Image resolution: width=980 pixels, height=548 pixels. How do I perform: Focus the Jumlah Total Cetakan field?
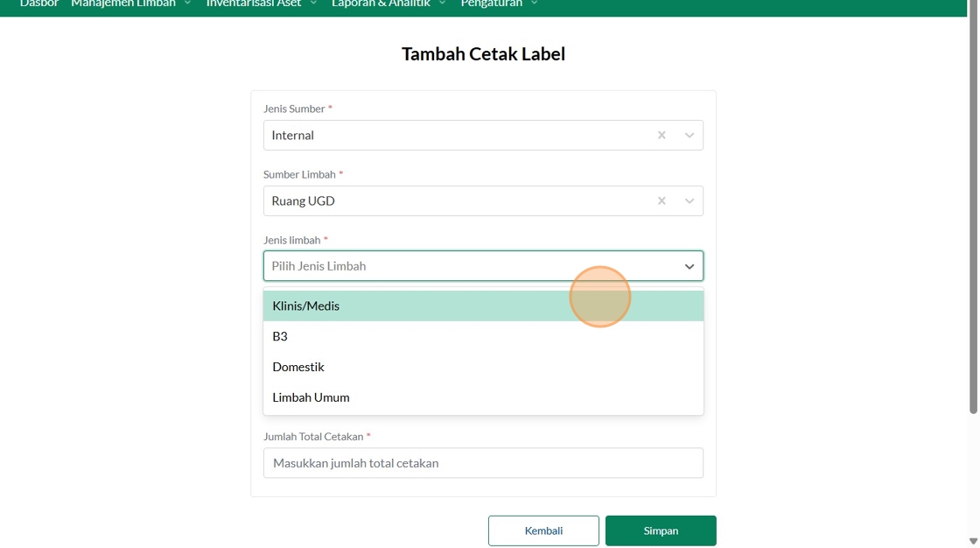point(483,463)
